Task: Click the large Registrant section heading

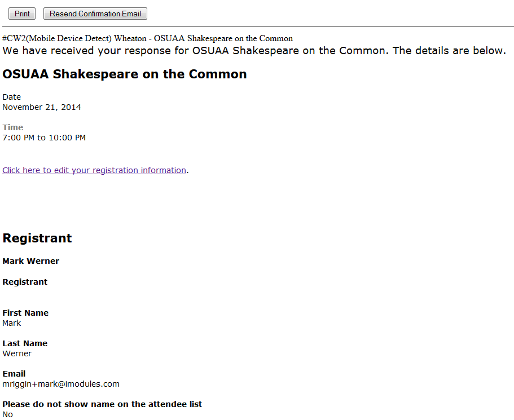Action: (37, 238)
